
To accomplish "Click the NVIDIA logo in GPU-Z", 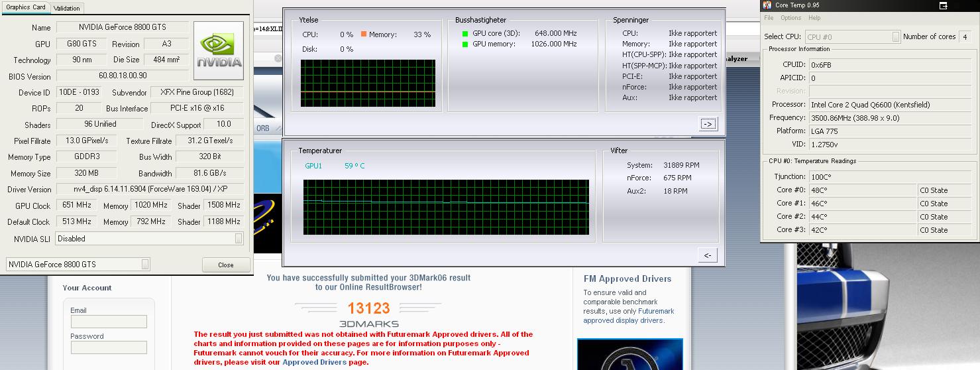I will pos(218,50).
